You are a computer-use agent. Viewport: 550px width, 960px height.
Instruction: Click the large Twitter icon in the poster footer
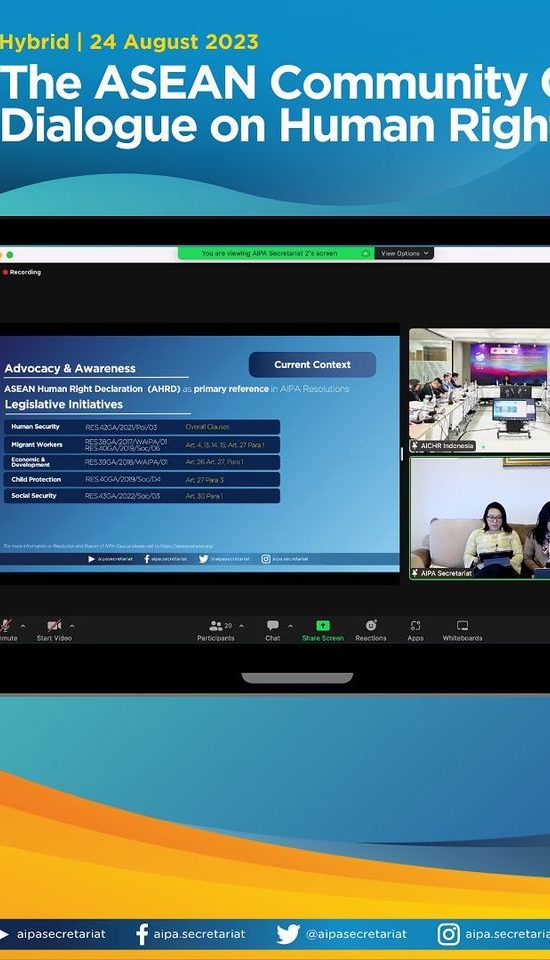pos(288,934)
